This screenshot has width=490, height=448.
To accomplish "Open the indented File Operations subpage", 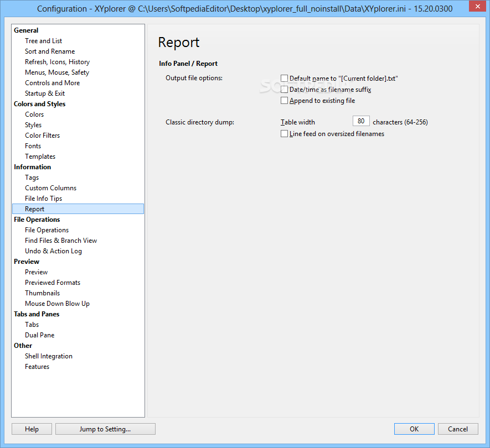I will [x=47, y=230].
